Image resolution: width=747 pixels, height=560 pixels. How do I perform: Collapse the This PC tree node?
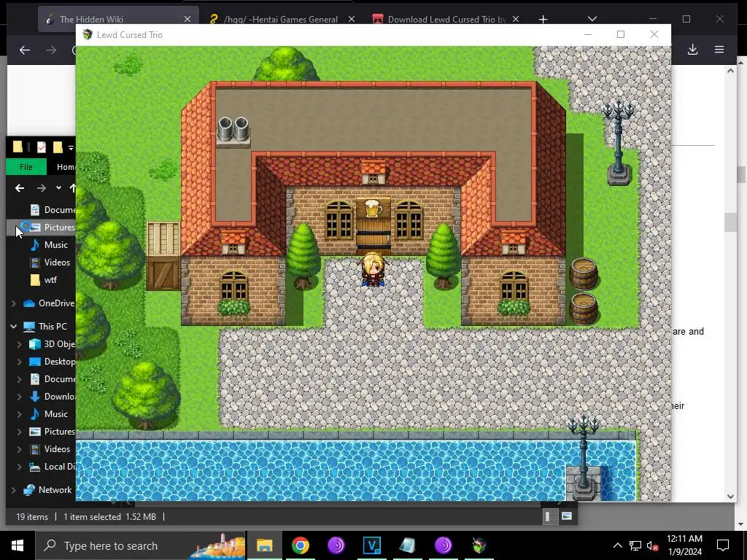click(13, 326)
